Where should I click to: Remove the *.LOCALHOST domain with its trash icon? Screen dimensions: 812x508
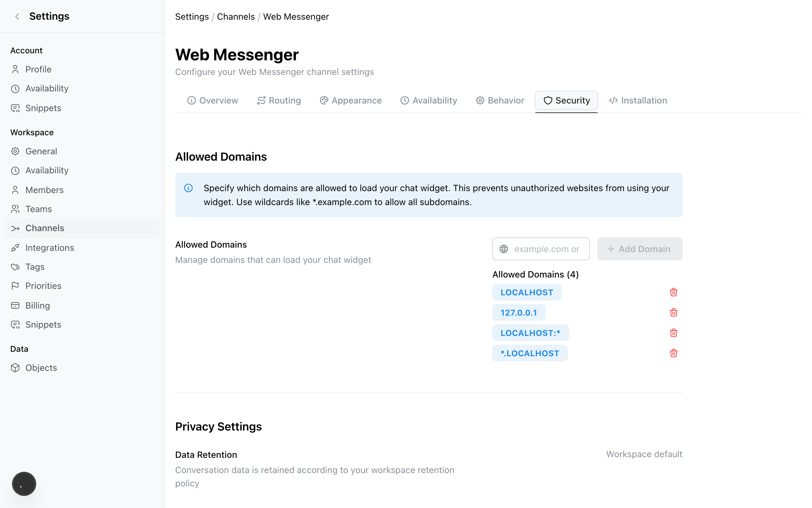click(673, 353)
